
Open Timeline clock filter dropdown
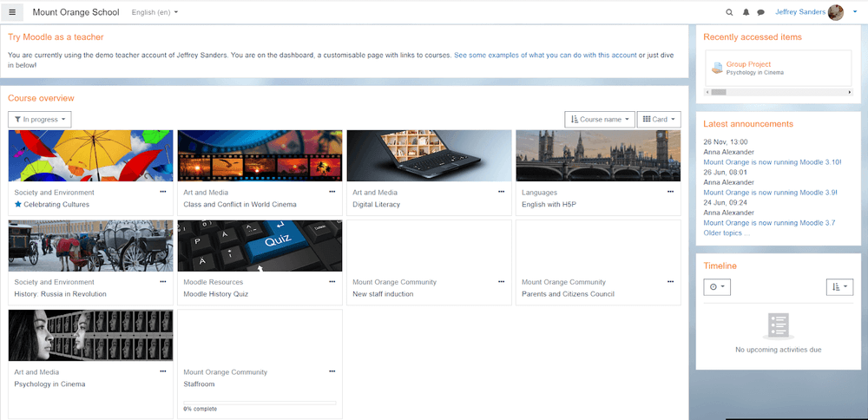point(717,286)
